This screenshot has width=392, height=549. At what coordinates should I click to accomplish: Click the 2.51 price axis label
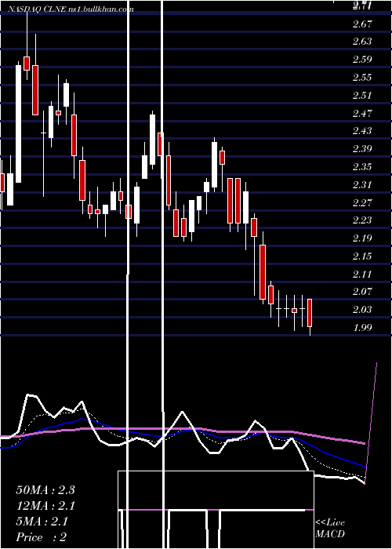pyautogui.click(x=362, y=95)
